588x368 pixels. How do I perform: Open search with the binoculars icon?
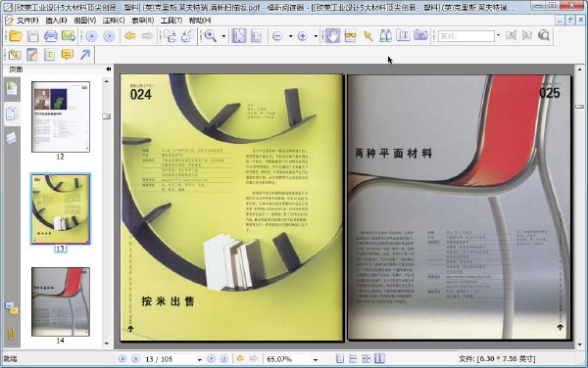(x=385, y=36)
